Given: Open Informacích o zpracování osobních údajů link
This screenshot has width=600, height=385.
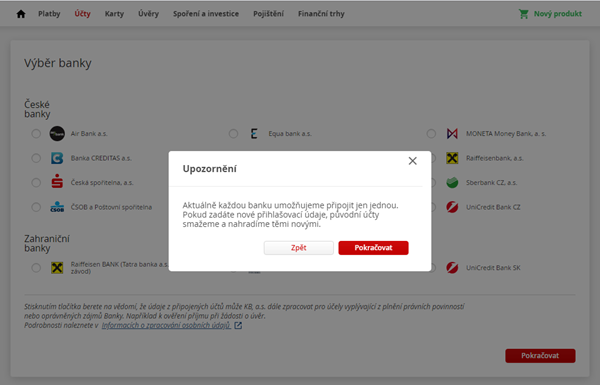Looking at the screenshot, I should (x=166, y=325).
